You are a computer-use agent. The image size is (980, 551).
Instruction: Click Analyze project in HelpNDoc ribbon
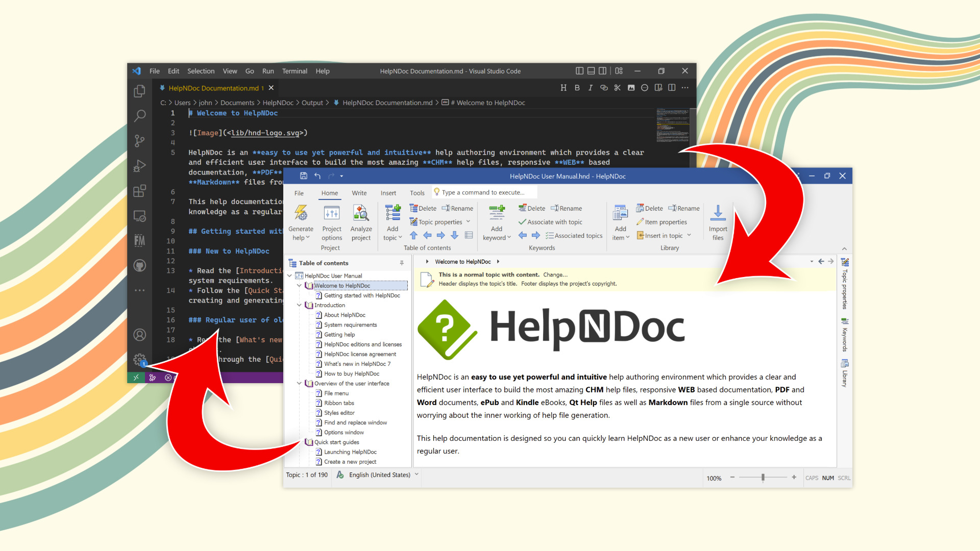[361, 223]
